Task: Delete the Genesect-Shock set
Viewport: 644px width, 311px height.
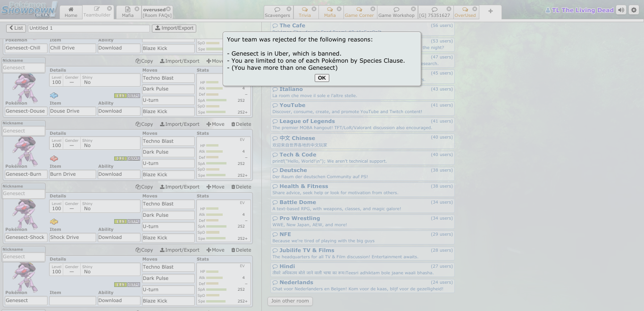Action: 241,187
